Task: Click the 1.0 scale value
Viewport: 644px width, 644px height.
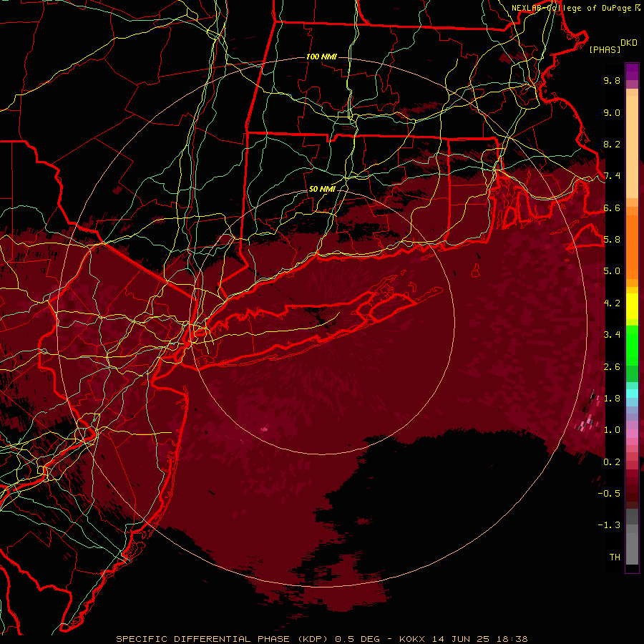Action: click(x=612, y=430)
